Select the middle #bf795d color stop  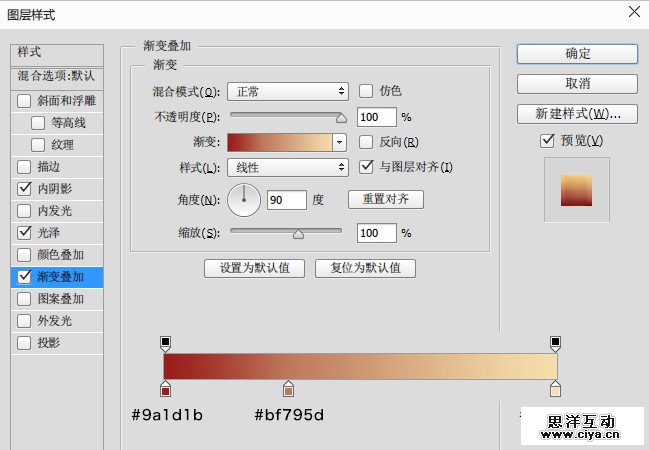[x=288, y=389]
